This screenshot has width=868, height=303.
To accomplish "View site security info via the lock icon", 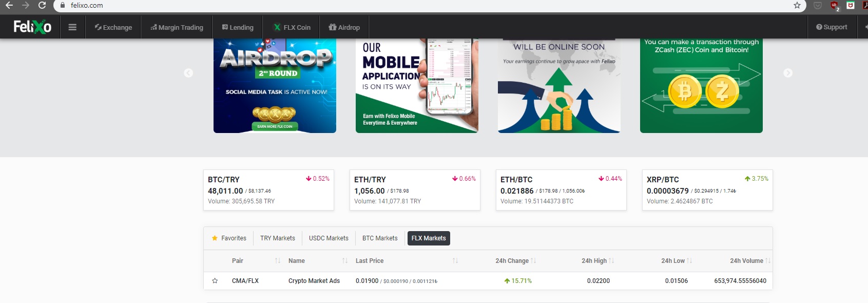I will coord(63,5).
